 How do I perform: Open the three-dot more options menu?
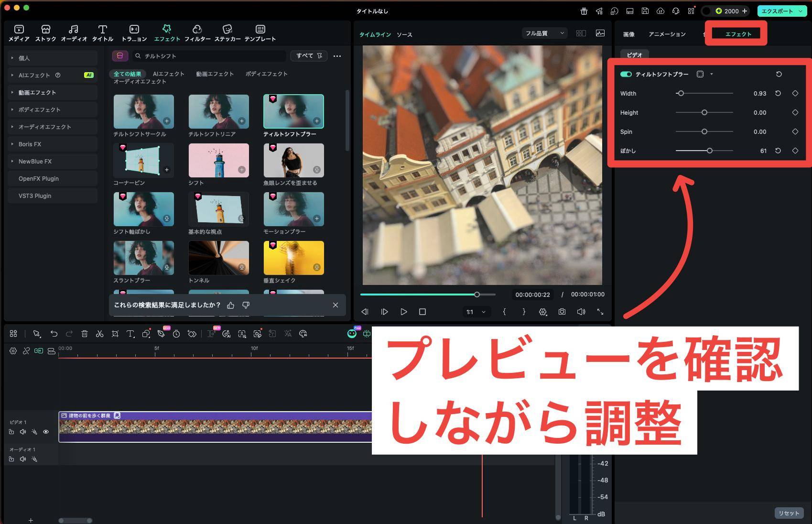(x=337, y=56)
